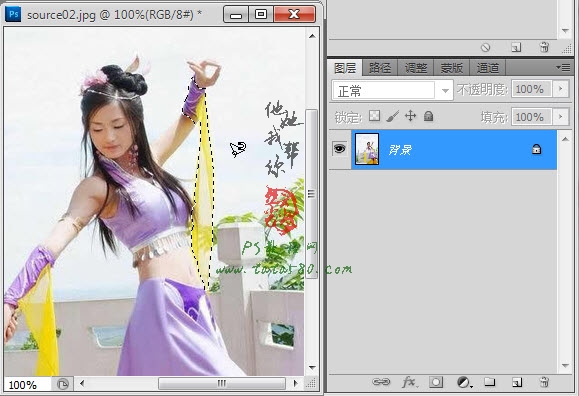Screen dimensions: 579x396
Task: Expand the 填充 slider arrow
Action: 561,117
